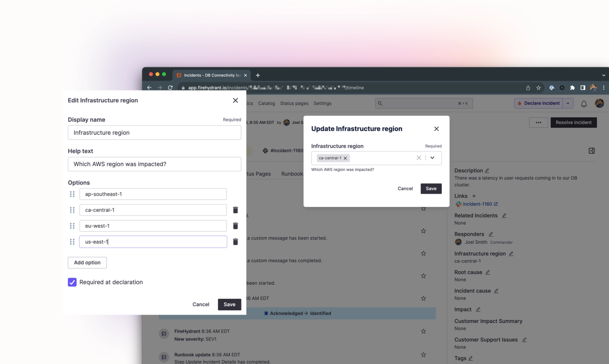Edit Tags with pencil icon
The height and width of the screenshot is (364, 609).
click(x=470, y=358)
